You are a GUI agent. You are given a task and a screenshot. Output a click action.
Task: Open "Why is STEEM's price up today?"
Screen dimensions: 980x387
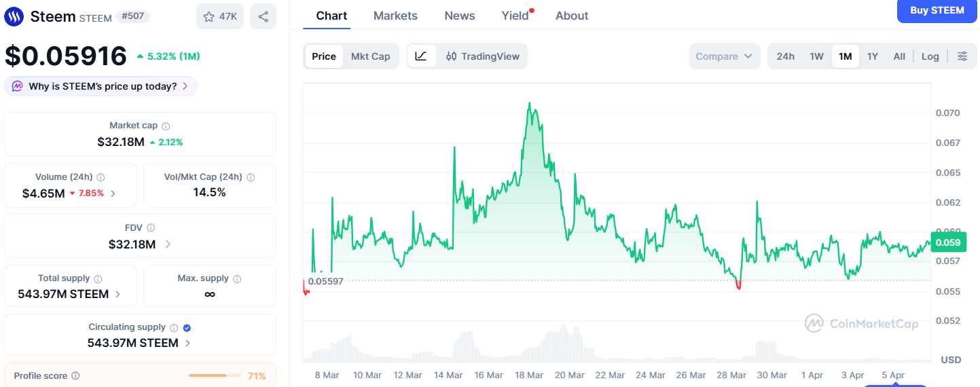tap(101, 86)
